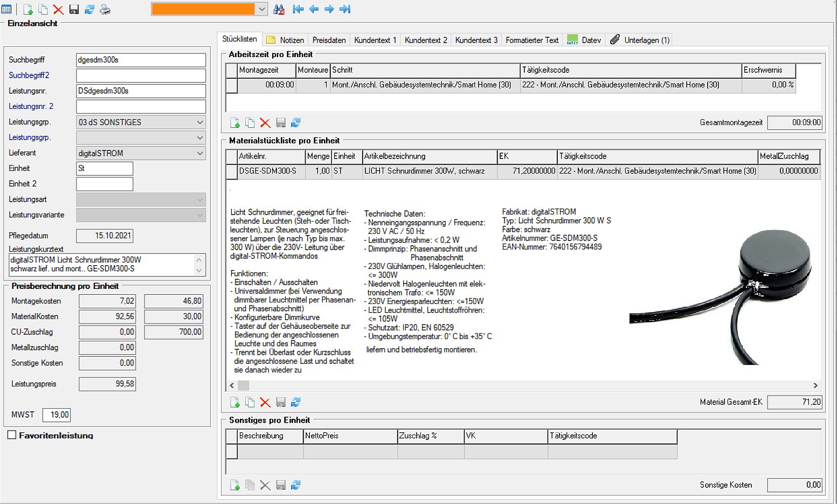Refresh the Sonstiges pro Einheit list
The width and height of the screenshot is (837, 504).
[x=296, y=485]
